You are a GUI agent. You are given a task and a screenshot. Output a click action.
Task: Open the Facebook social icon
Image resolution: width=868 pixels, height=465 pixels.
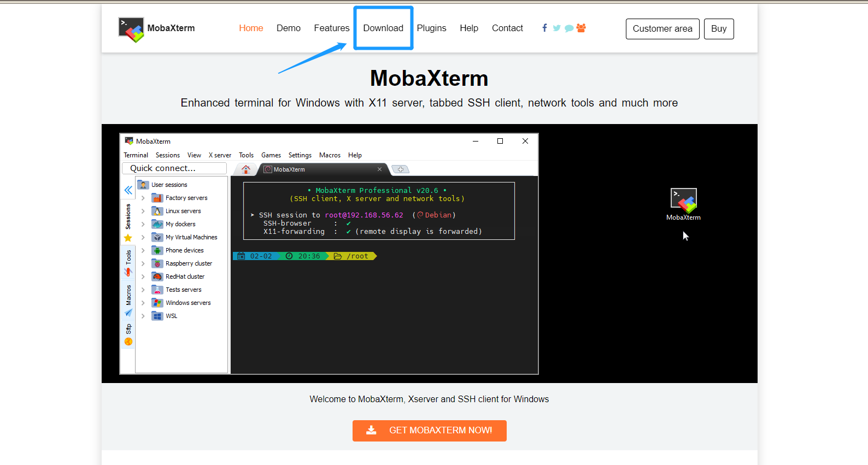pos(544,28)
